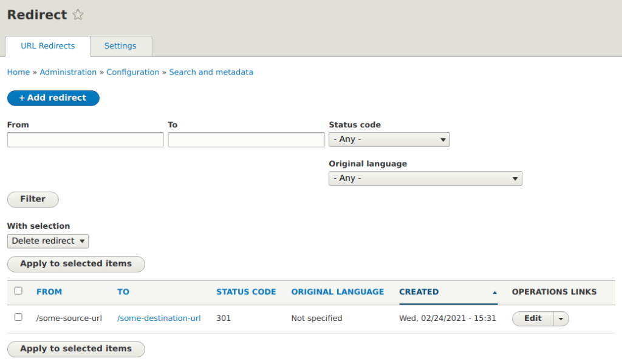Go to Home breadcrumb link
Screen dimensions: 622x364
click(x=18, y=72)
